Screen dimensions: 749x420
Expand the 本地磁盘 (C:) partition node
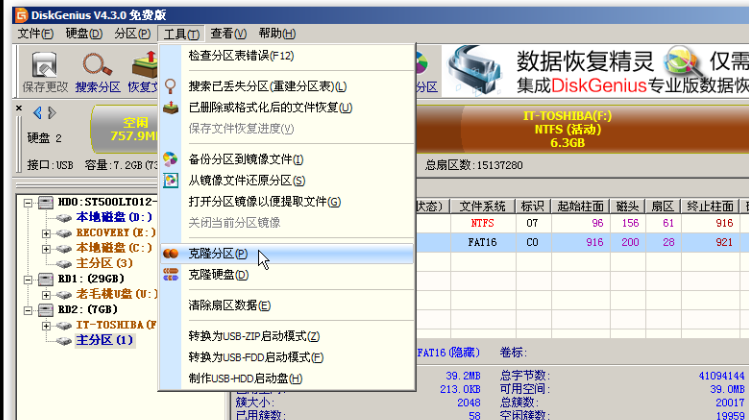(x=46, y=248)
